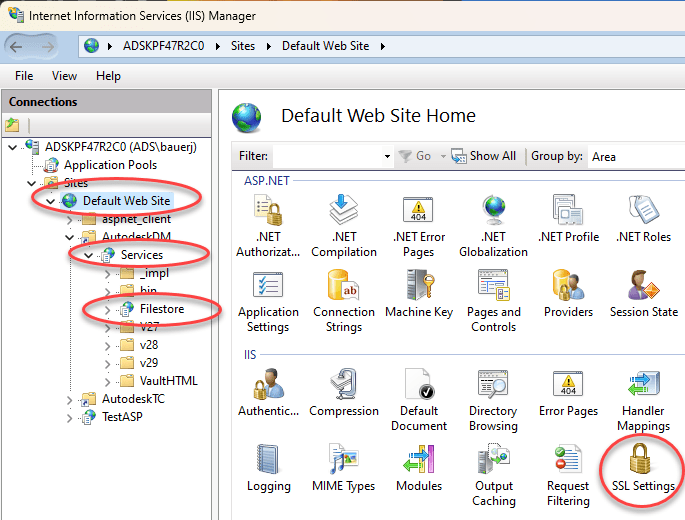Open the View menu
Viewport: 685px width, 520px height.
64,76
